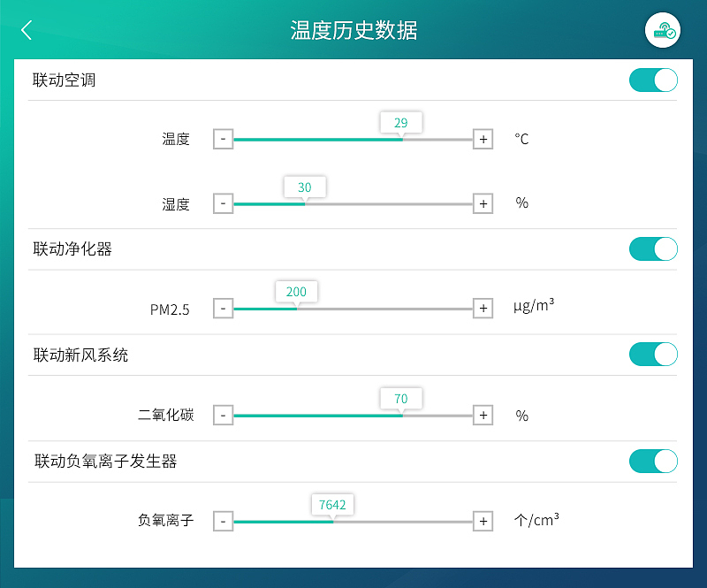Click the value bubble showing 7642

click(332, 504)
